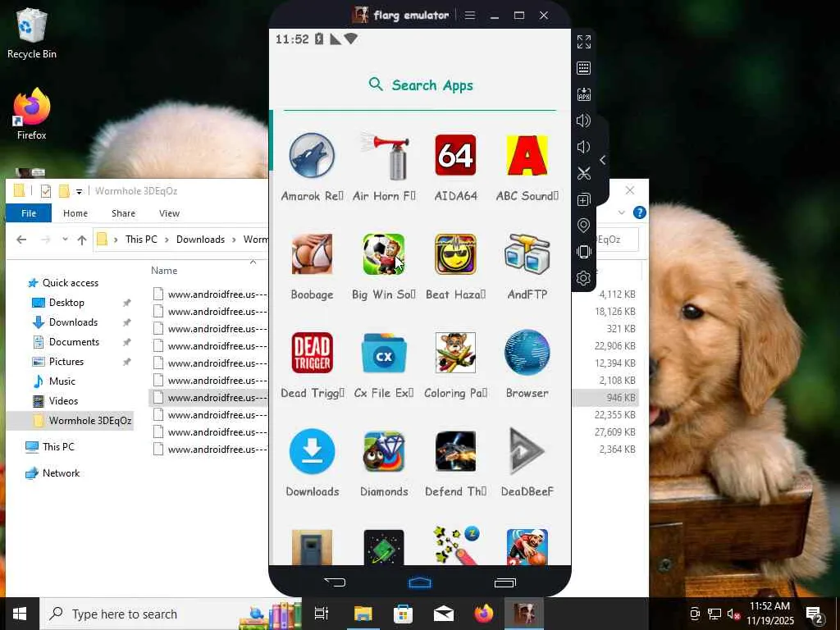The height and width of the screenshot is (630, 840).
Task: Click the scissors screenshot icon
Action: (x=584, y=173)
